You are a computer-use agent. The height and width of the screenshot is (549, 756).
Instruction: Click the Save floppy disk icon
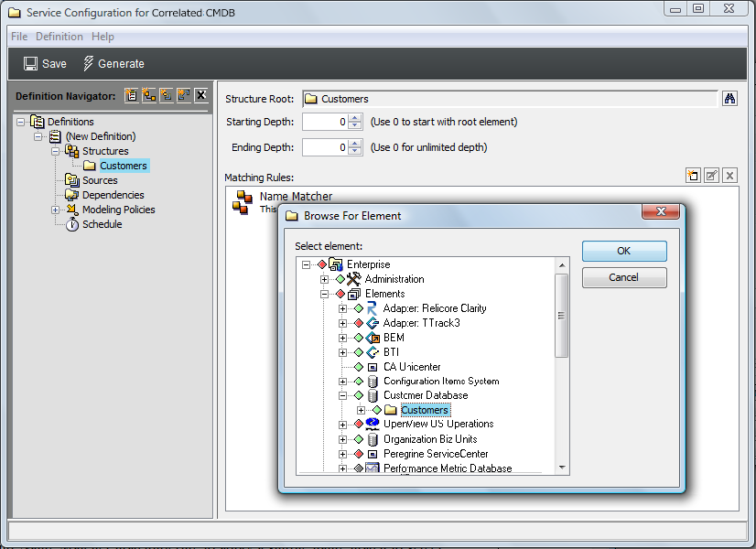[30, 64]
